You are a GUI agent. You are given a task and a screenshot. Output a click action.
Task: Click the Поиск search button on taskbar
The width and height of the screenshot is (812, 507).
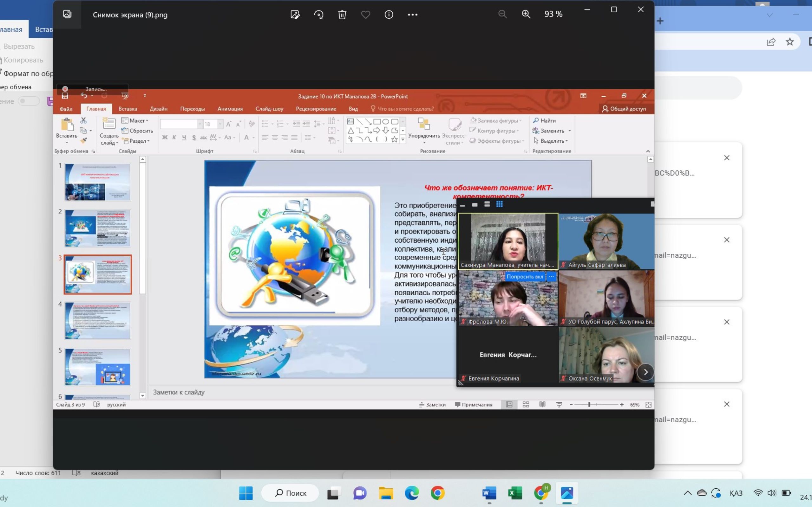click(290, 493)
